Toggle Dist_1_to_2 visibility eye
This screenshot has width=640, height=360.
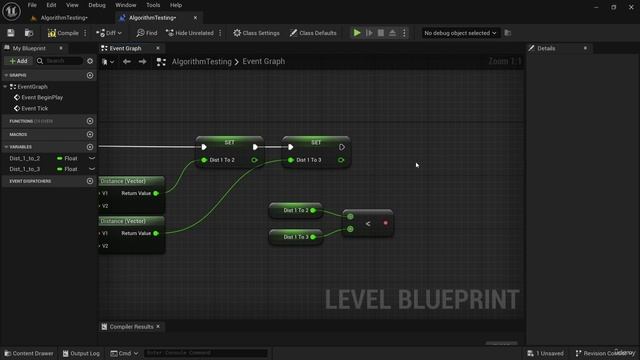(x=92, y=158)
